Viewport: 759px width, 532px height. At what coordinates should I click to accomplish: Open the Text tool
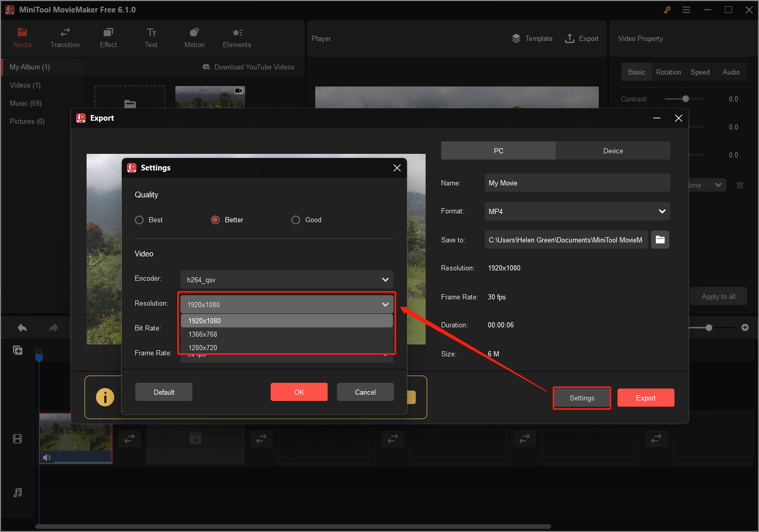tap(151, 38)
